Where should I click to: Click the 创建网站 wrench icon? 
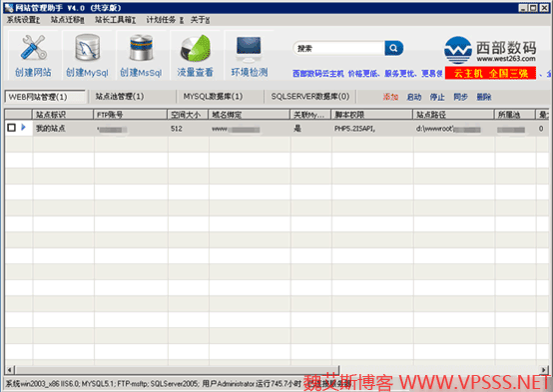[33, 47]
